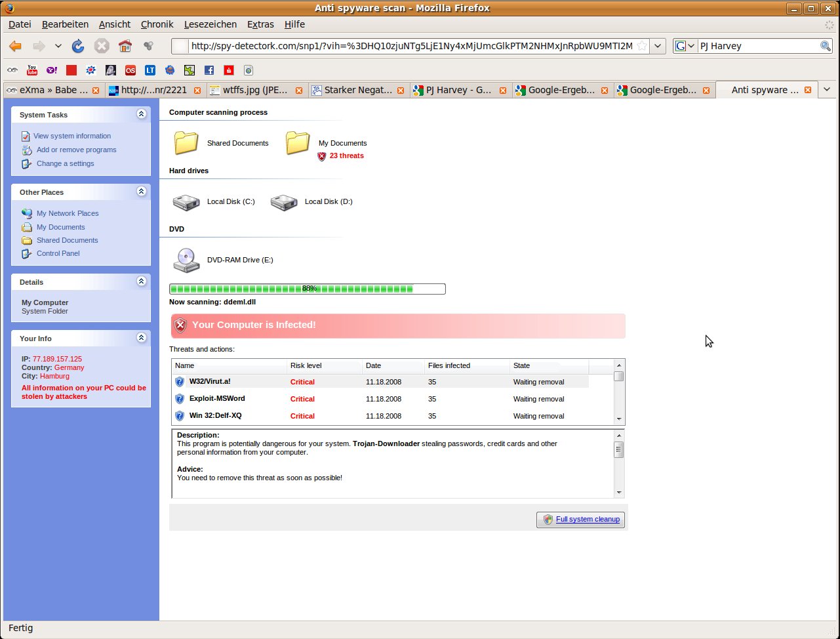The height and width of the screenshot is (639, 840).
Task: Click down arrow of threats list scrollbar
Action: tap(618, 419)
